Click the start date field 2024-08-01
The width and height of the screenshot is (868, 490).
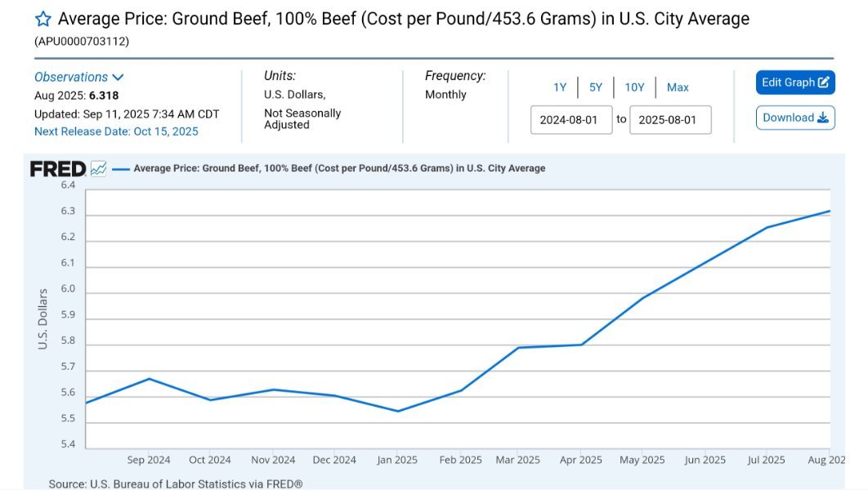[570, 120]
